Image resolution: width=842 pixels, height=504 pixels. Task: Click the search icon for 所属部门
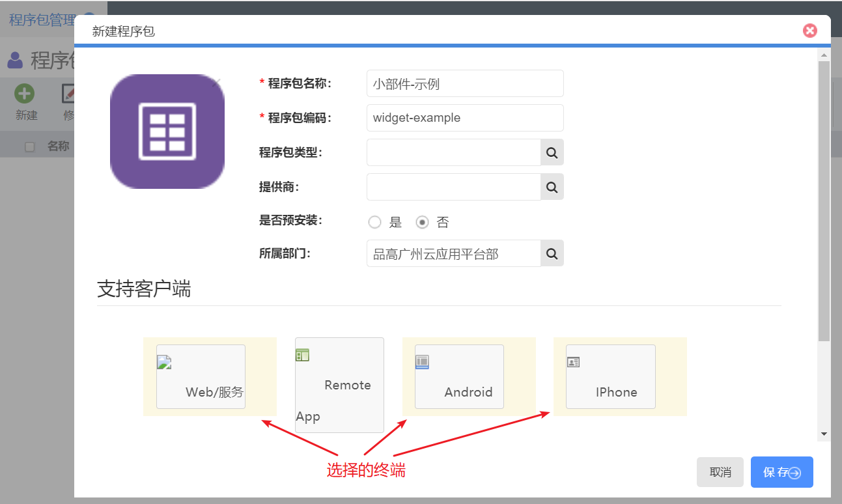[552, 254]
